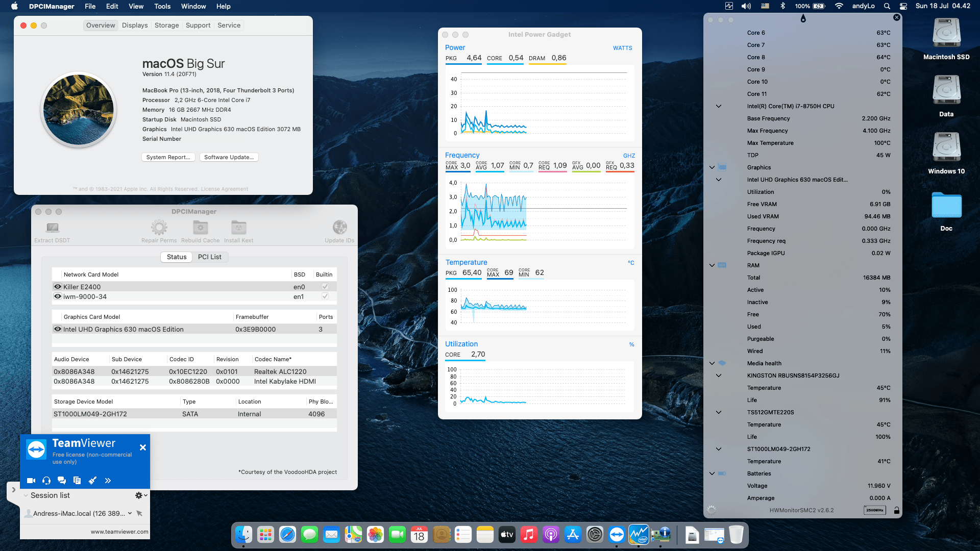Open the TeamViewer chat bubbles icon
This screenshot has height=551, width=980.
point(62,481)
